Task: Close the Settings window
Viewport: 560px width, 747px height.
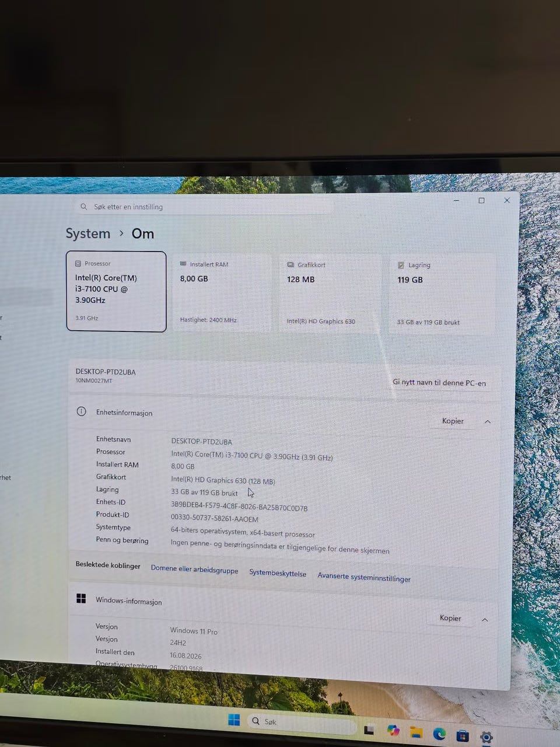Action: (507, 200)
